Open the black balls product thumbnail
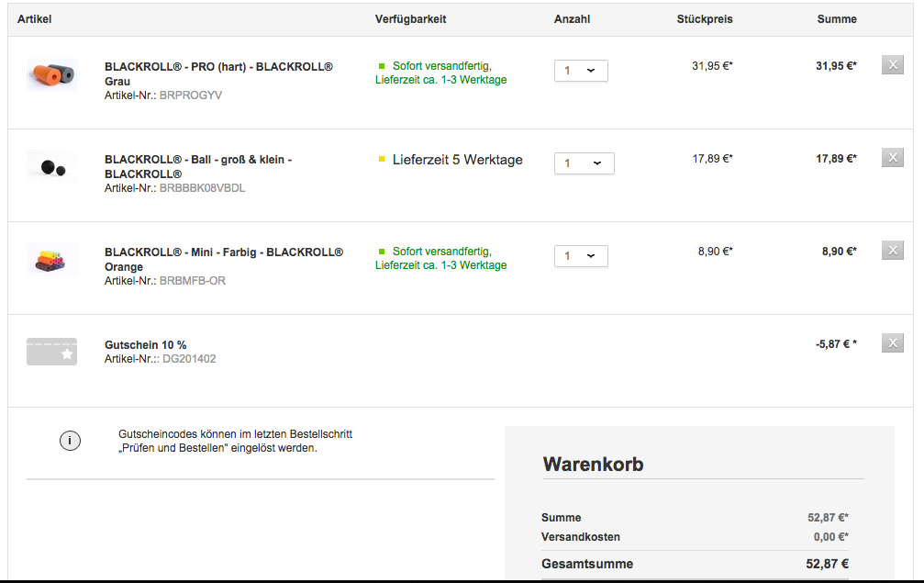This screenshot has width=924, height=583. pos(52,167)
